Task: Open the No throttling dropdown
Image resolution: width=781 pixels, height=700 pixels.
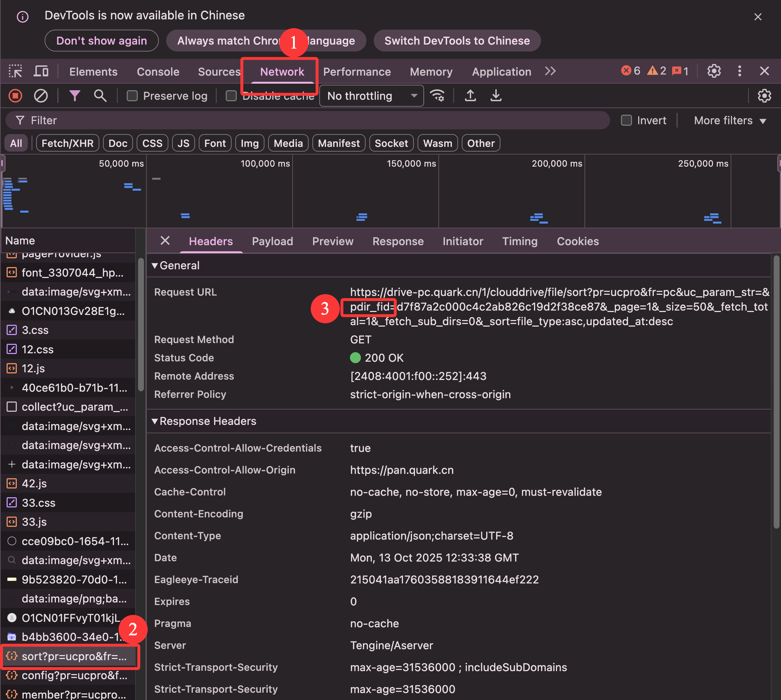Action: point(372,96)
